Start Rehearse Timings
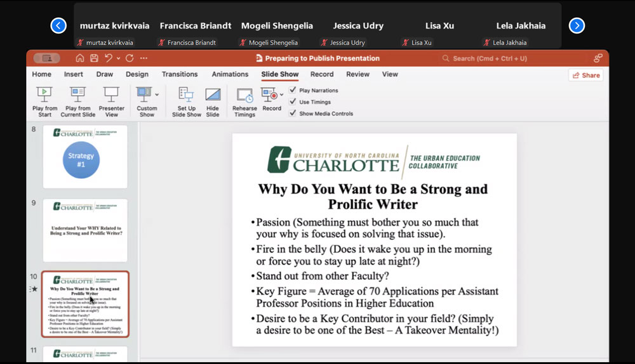 click(x=244, y=95)
